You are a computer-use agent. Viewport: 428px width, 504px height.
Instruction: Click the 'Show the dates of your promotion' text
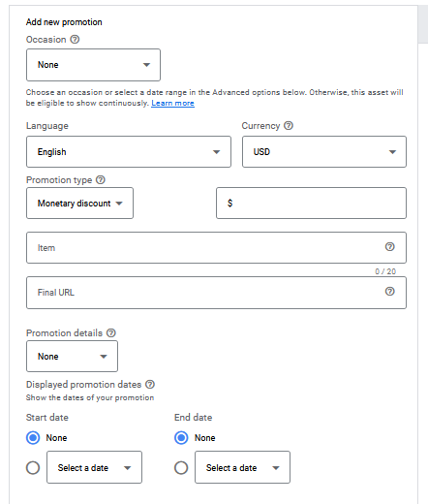90,397
